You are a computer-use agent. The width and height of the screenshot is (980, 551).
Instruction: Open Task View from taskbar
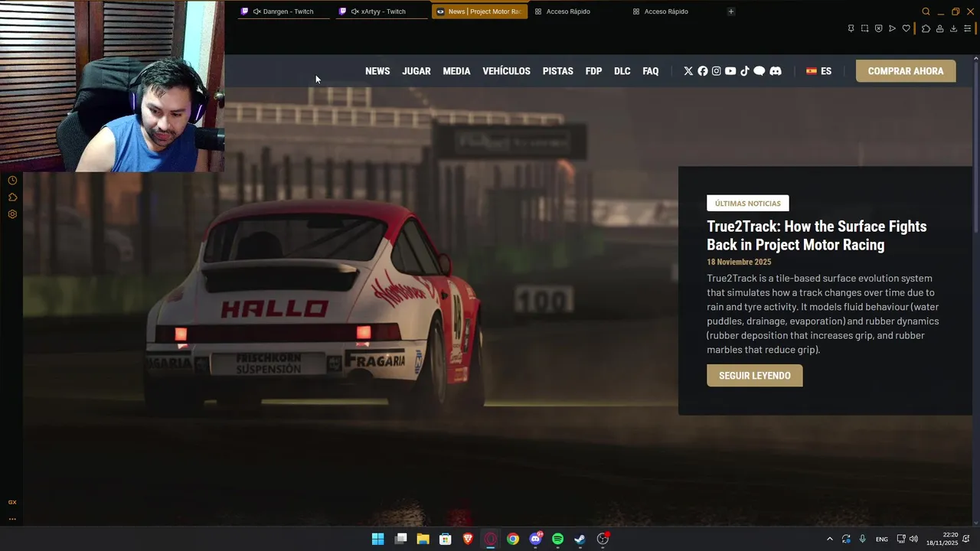pyautogui.click(x=400, y=539)
